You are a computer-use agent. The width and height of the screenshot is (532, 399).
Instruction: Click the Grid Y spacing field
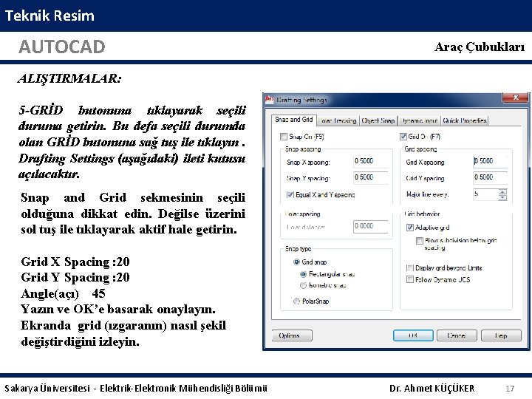pyautogui.click(x=491, y=177)
